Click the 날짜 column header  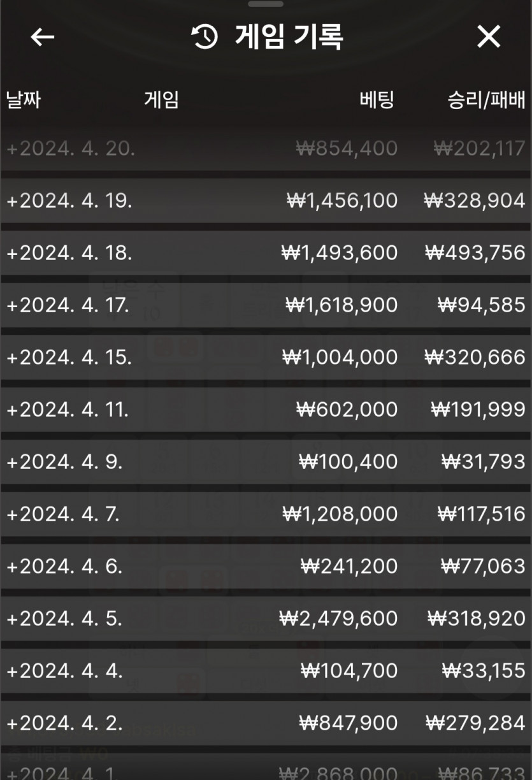(x=24, y=100)
